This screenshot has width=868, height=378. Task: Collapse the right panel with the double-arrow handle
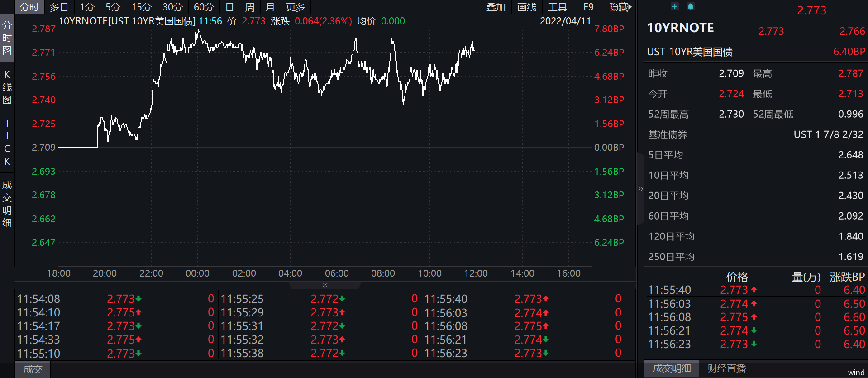click(640, 189)
